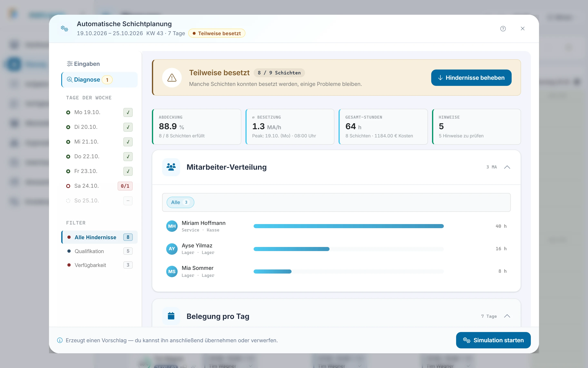Select day So 25.10. in sidebar
This screenshot has height=368, width=588.
(99, 201)
